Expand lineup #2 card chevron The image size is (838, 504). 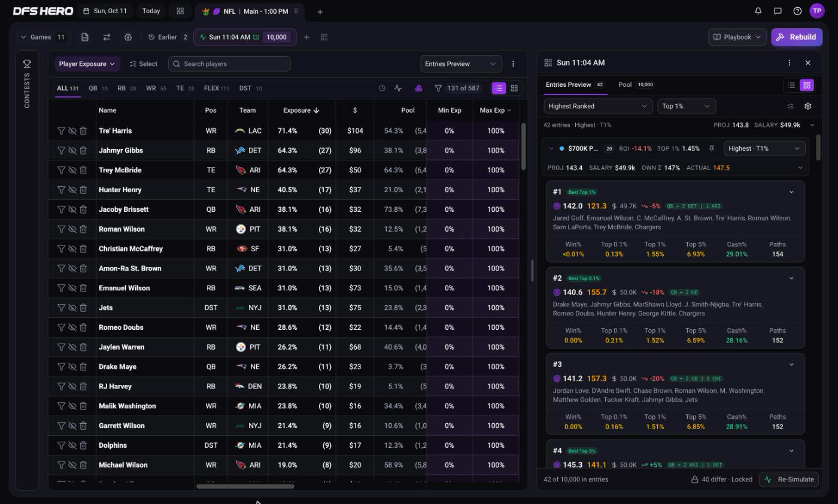tap(791, 278)
